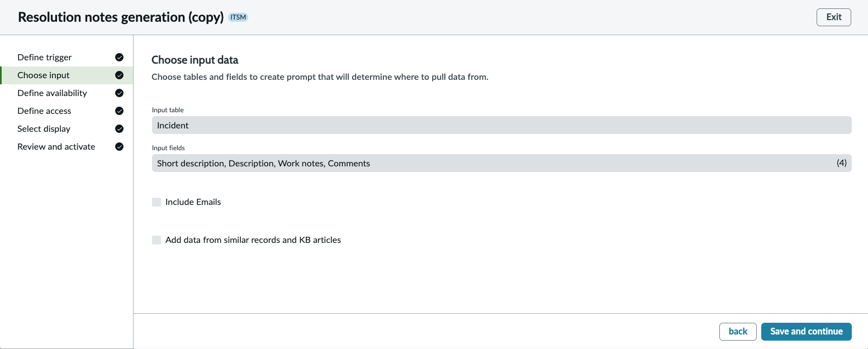Click the ITSM badge next to the title
This screenshot has width=868, height=349.
238,17
